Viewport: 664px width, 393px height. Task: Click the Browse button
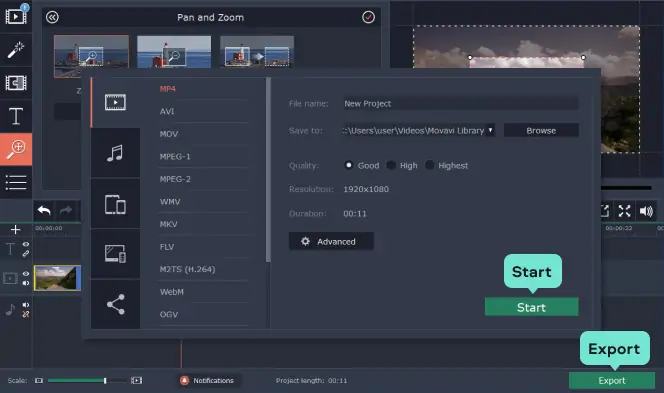(x=541, y=130)
